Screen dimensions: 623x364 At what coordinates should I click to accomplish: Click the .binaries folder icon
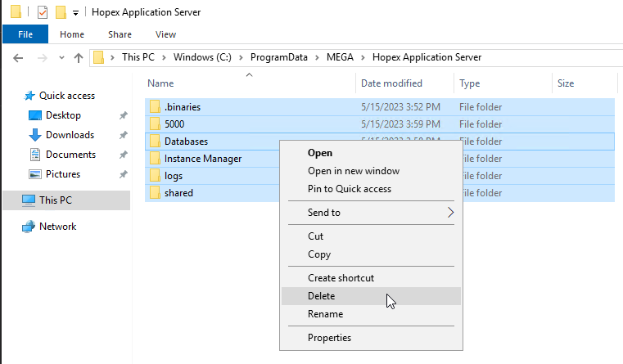click(155, 107)
